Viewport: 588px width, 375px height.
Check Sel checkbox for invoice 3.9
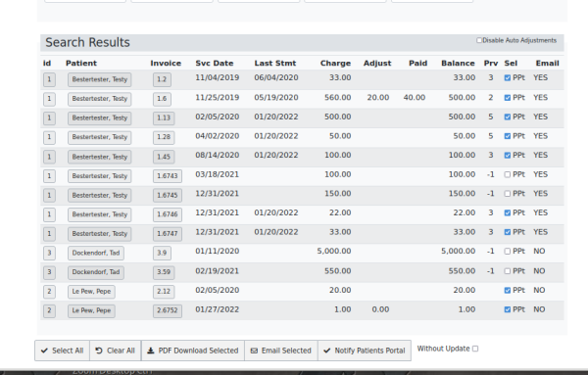tap(508, 252)
